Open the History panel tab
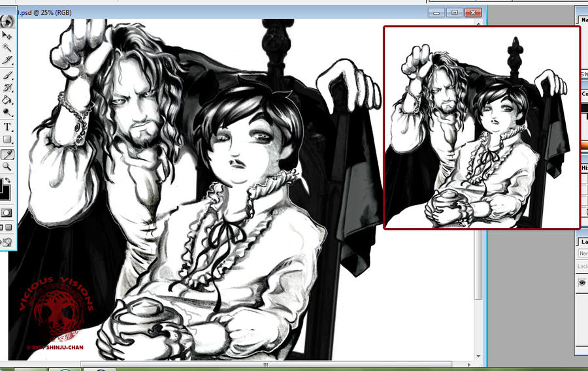The width and height of the screenshot is (588, 371). click(x=584, y=167)
